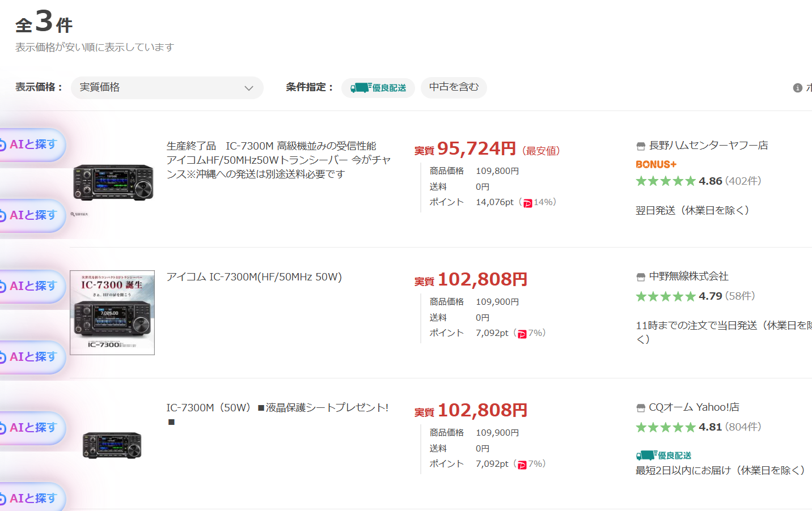Click the 優良配送 truck badge in CQオーム listing
Image resolution: width=812 pixels, height=511 pixels.
pyautogui.click(x=663, y=455)
